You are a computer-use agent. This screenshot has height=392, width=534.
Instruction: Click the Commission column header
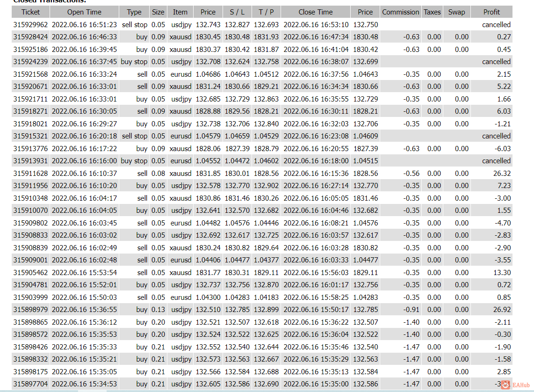click(x=400, y=12)
